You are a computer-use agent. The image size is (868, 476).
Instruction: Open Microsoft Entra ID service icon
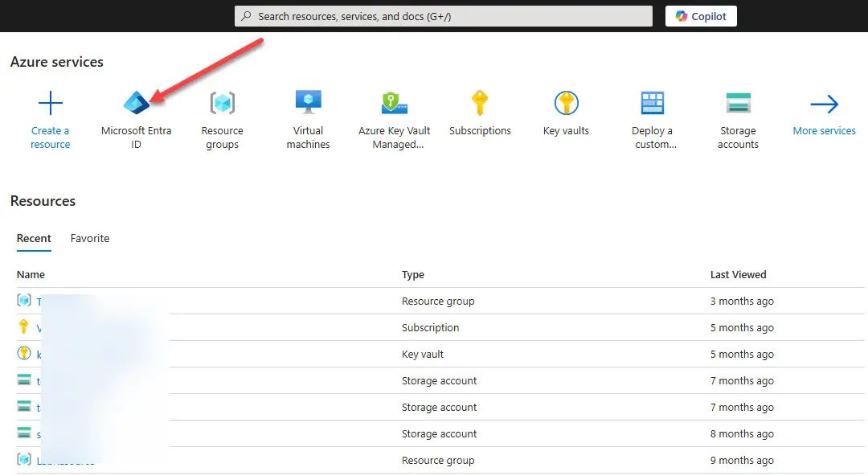(136, 103)
